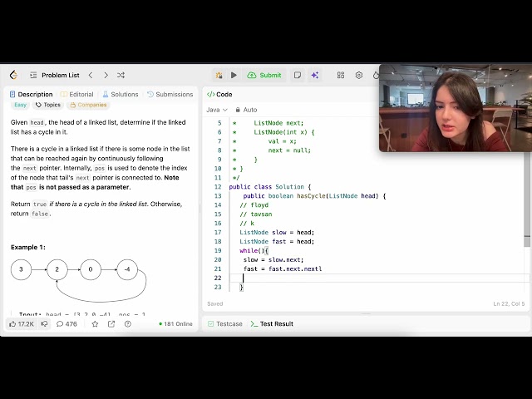532x399 pixels.
Task: Click node -4 in example diagram
Action: (127, 269)
